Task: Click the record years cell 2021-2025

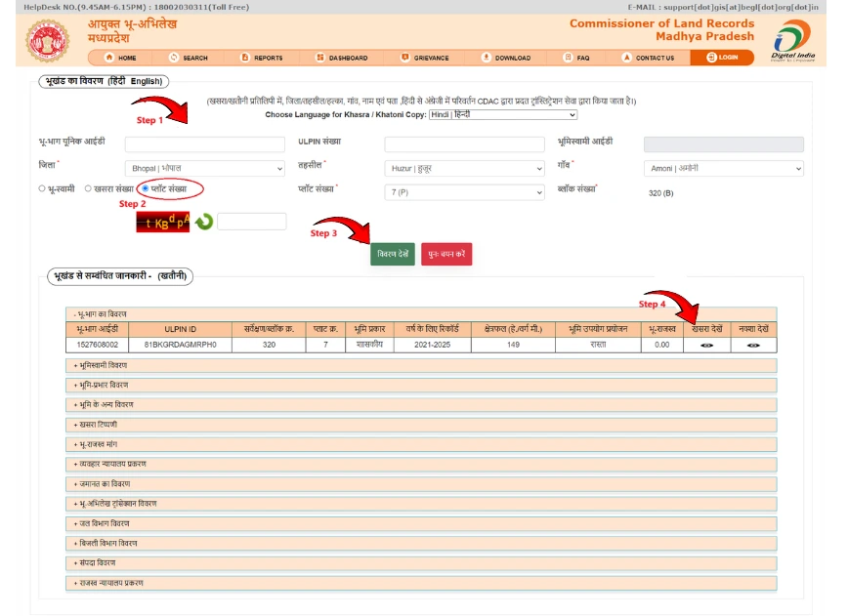Action: [x=432, y=345]
